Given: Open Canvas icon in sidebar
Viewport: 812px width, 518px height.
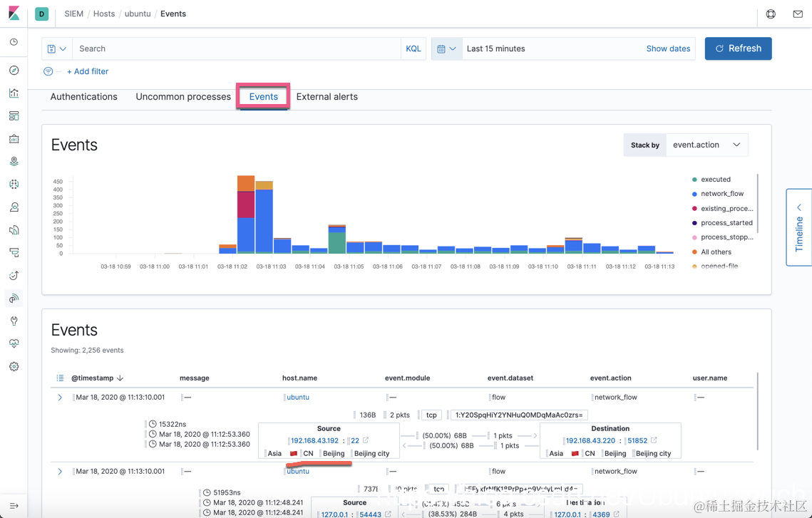Looking at the screenshot, I should pos(14,139).
